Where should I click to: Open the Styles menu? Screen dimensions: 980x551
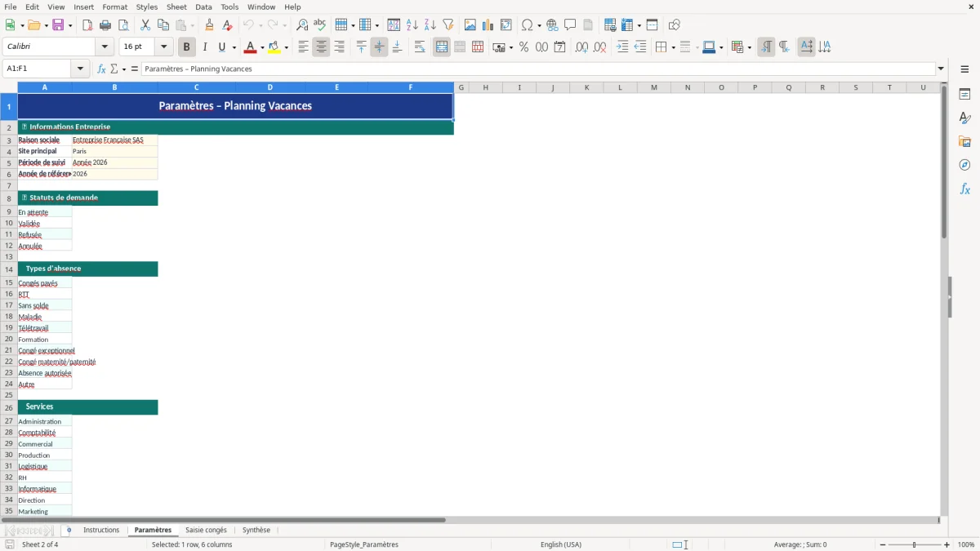(x=147, y=7)
